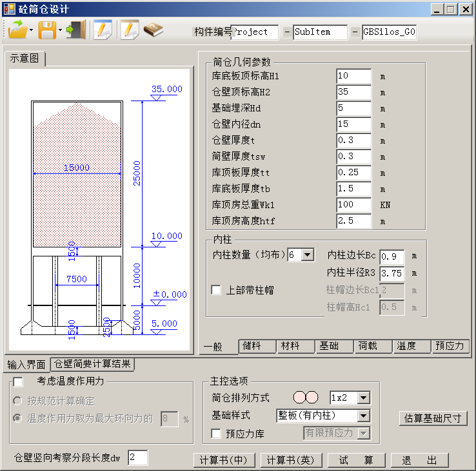Viewport: 476px width, 471px height.
Task: Open the dropdown arrow beside the folder icon
Action: point(31,30)
